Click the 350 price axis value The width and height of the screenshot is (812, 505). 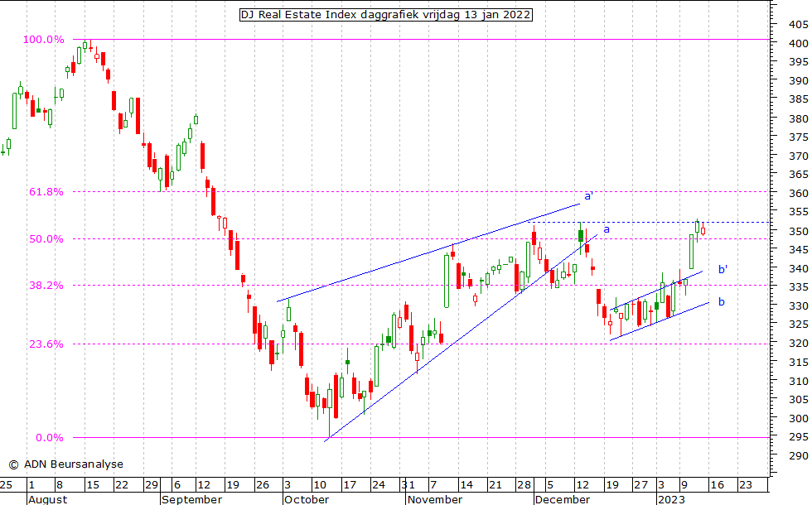coord(798,231)
